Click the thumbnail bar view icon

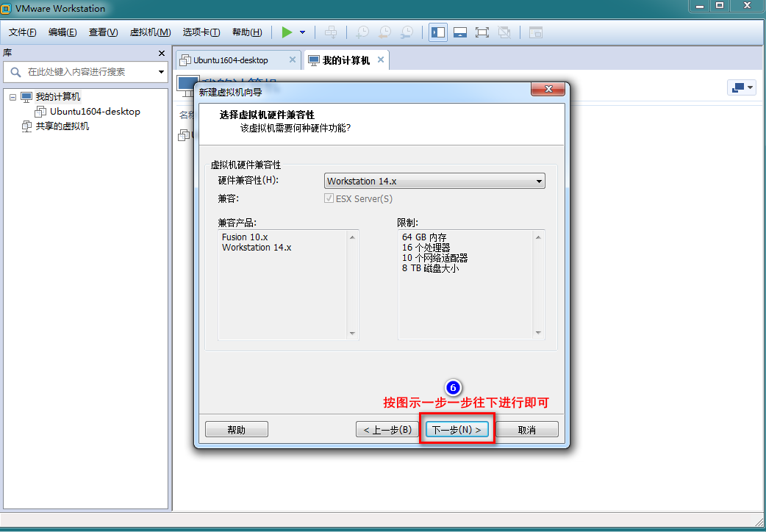click(460, 32)
